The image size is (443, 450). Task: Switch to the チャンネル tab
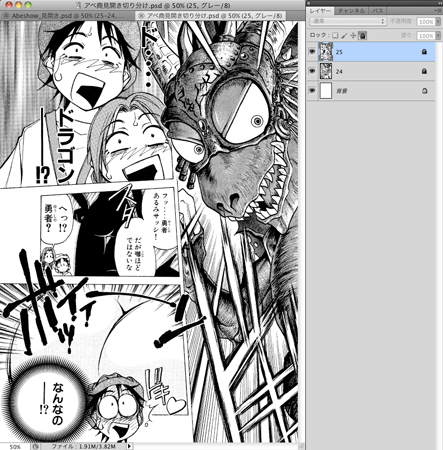[x=351, y=11]
